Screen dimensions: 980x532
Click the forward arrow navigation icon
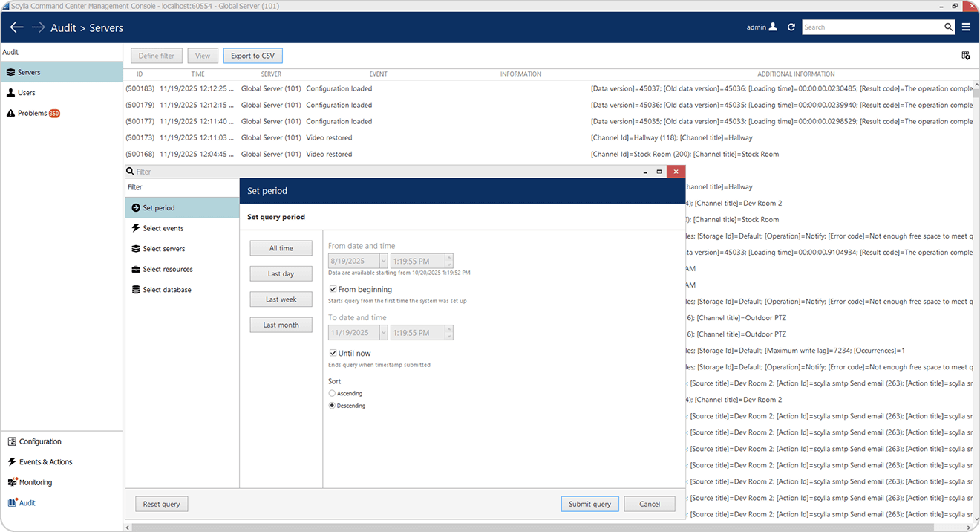[x=38, y=27]
